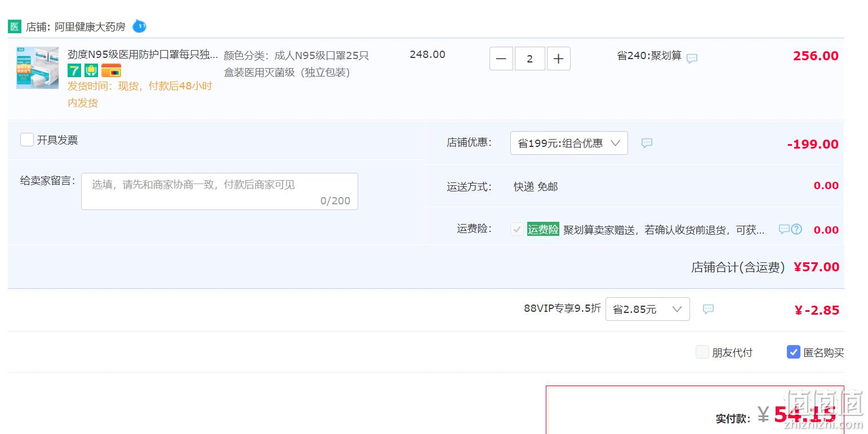
Task: Toggle the 运费险 shipping insurance checkbox
Action: coord(517,229)
